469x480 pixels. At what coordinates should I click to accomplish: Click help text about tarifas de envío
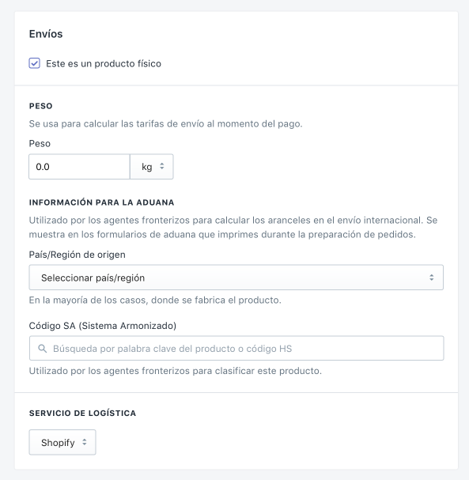coord(166,124)
